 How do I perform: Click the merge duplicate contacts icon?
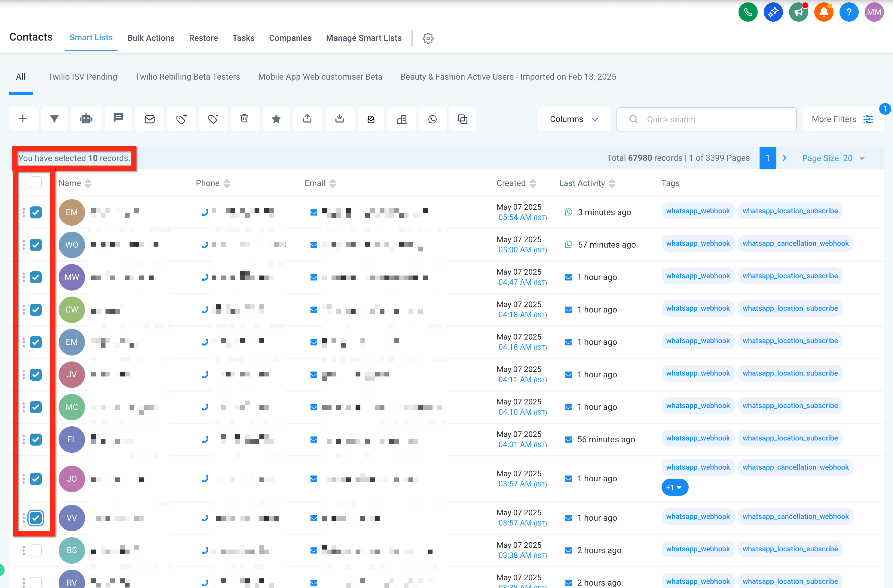(463, 119)
